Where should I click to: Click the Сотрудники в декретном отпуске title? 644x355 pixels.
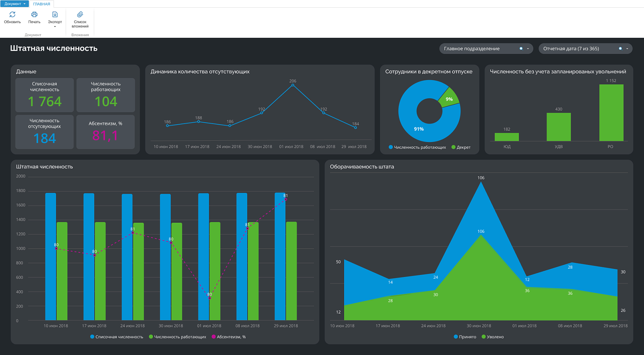point(429,72)
